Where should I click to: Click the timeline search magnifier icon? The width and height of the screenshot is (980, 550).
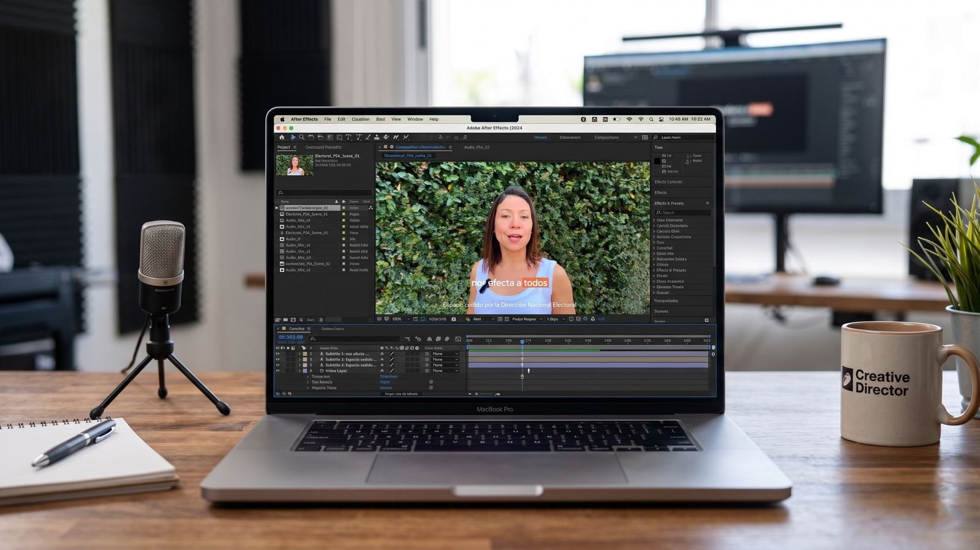point(312,339)
